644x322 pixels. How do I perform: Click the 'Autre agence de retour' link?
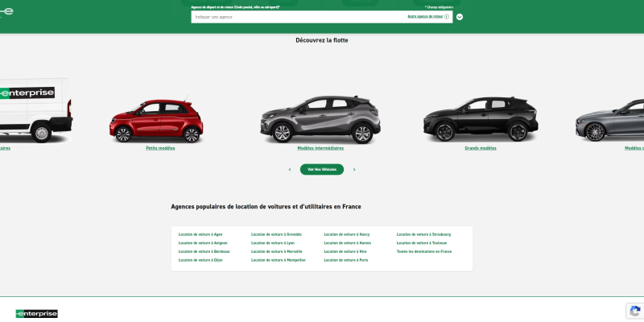[425, 16]
